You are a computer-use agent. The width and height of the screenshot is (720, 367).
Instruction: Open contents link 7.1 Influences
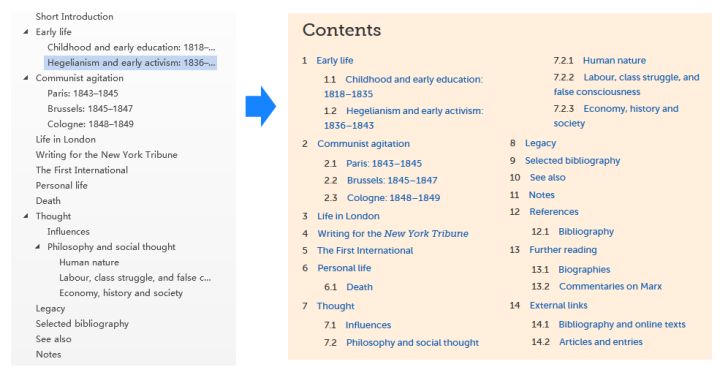(x=368, y=325)
